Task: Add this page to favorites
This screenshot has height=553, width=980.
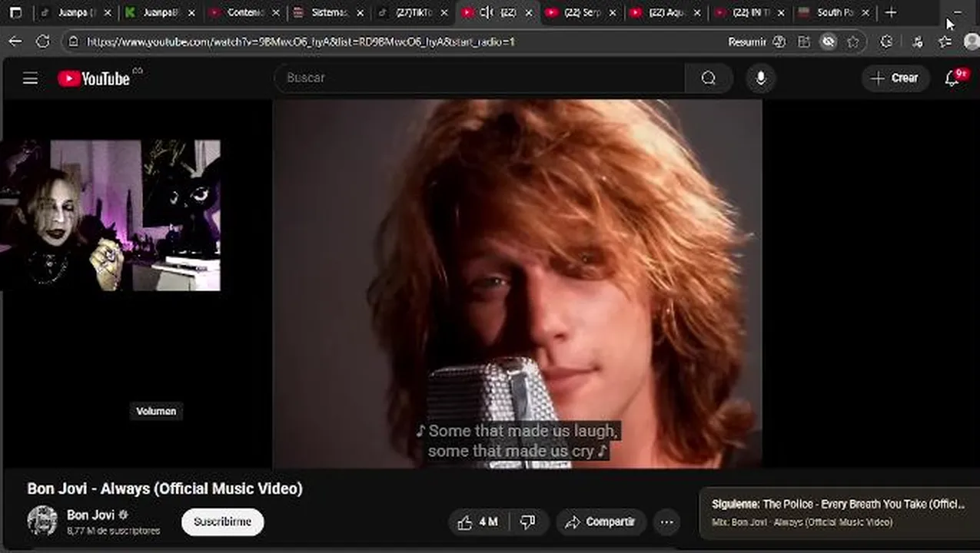Action: coord(853,42)
